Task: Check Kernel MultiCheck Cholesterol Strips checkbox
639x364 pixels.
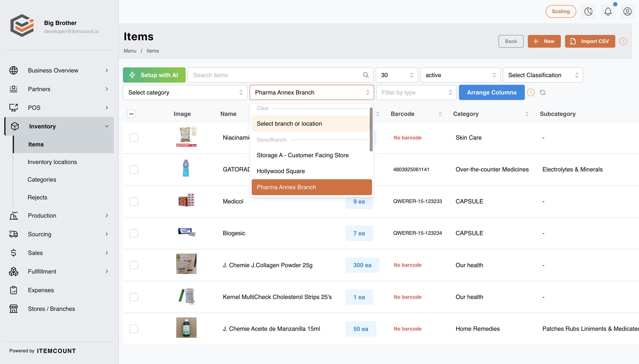Action: (134, 297)
